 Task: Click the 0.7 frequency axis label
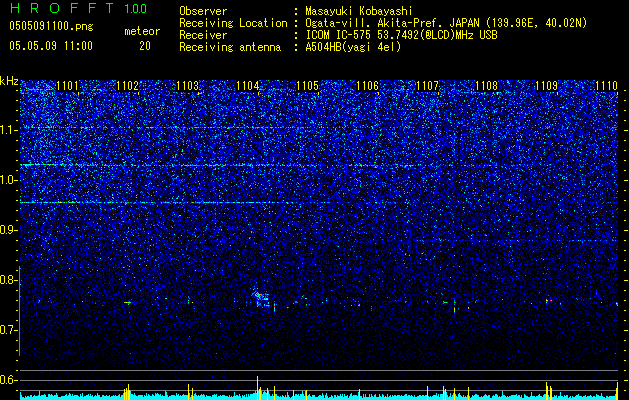coord(8,330)
